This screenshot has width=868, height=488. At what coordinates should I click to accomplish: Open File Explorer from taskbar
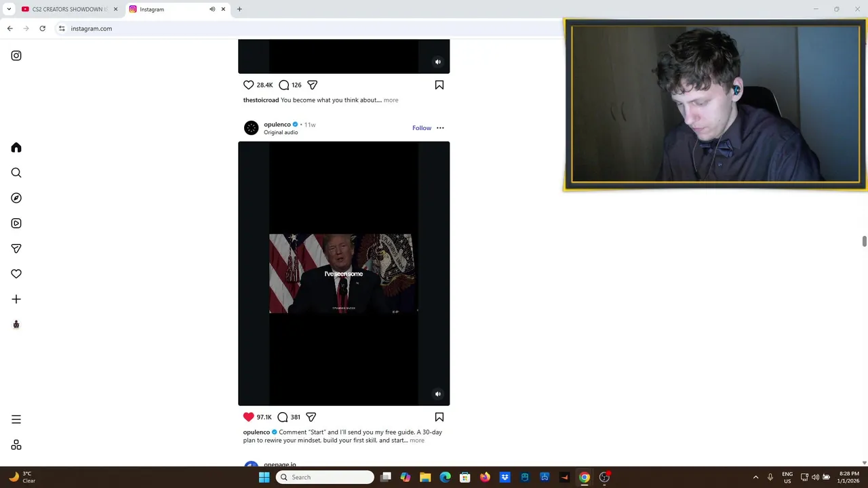425,477
